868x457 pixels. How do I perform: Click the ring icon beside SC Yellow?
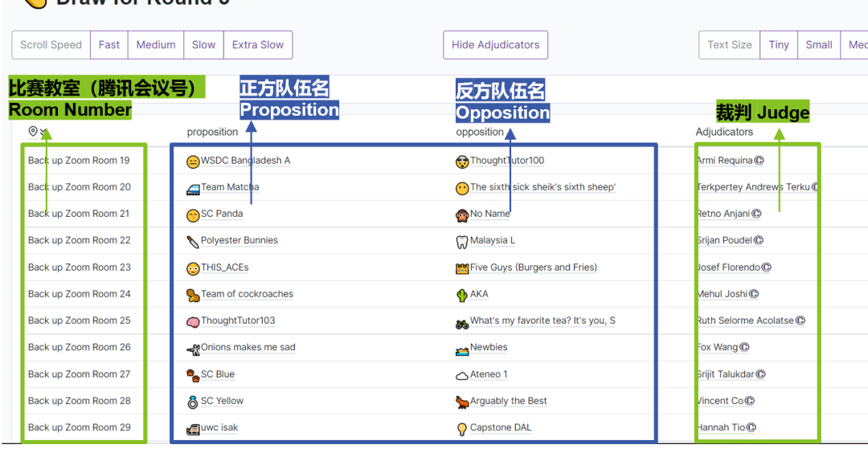193,402
